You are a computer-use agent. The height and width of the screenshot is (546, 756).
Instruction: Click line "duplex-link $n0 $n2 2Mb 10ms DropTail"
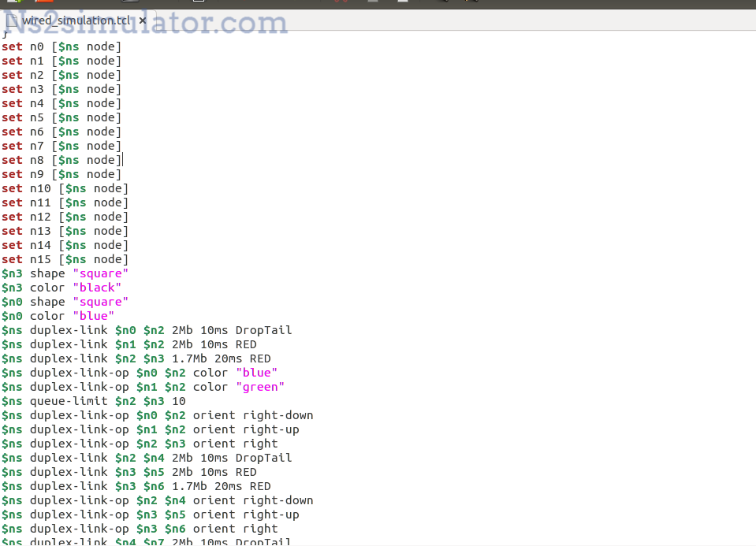coord(147,330)
